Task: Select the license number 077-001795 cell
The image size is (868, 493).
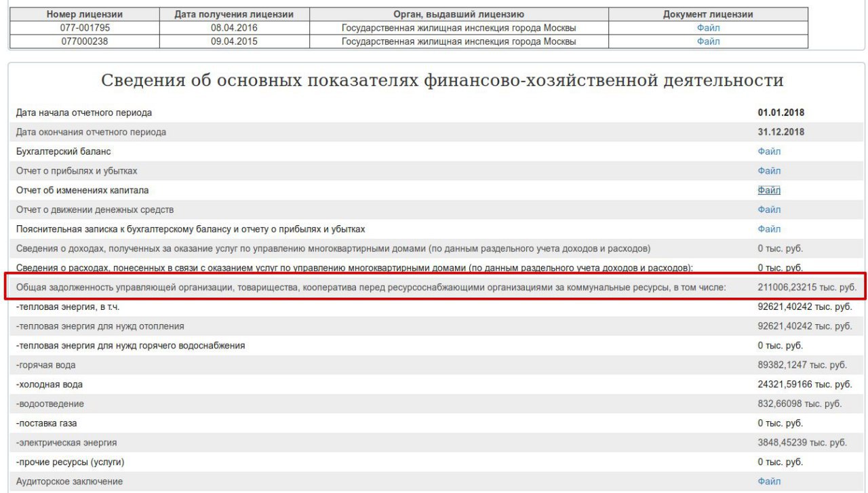Action: [85, 28]
